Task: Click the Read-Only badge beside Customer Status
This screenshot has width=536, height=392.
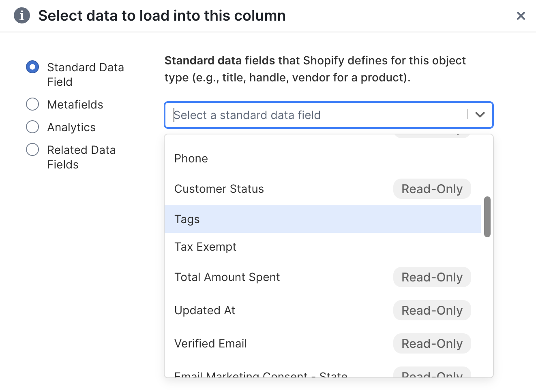Action: 432,189
